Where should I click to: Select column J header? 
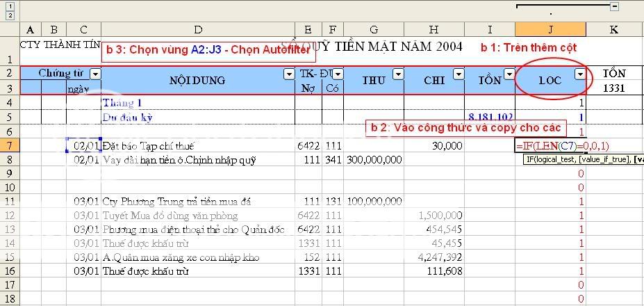[550, 29]
